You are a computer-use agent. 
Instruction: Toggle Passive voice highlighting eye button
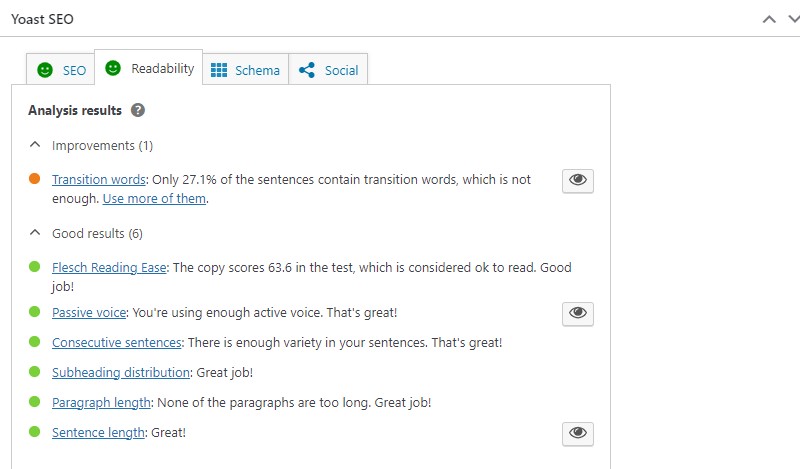(x=578, y=313)
